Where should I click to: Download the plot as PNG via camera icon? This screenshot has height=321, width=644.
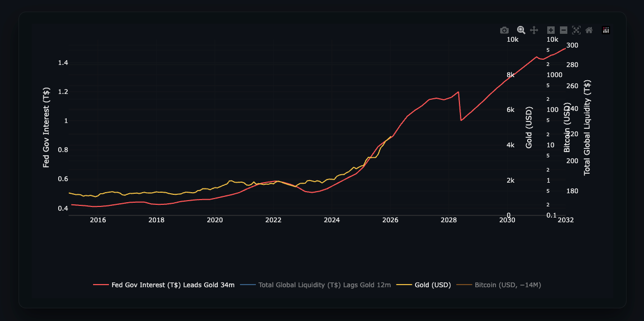click(504, 30)
